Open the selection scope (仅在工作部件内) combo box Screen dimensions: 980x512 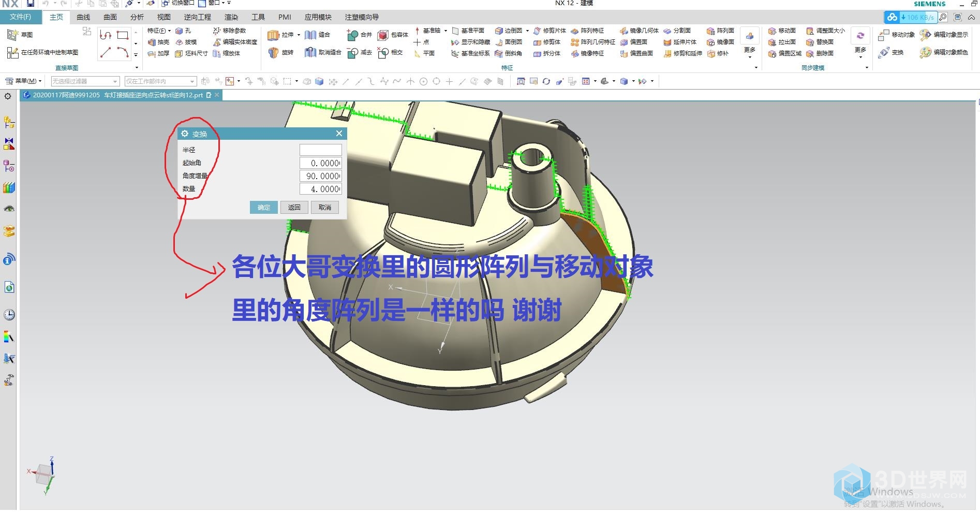(x=161, y=81)
